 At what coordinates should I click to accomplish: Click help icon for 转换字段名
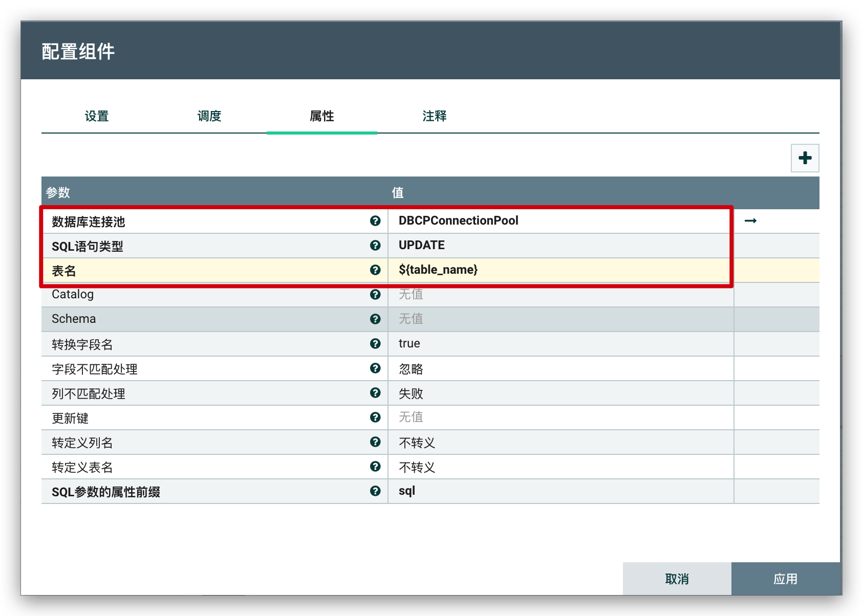(375, 343)
